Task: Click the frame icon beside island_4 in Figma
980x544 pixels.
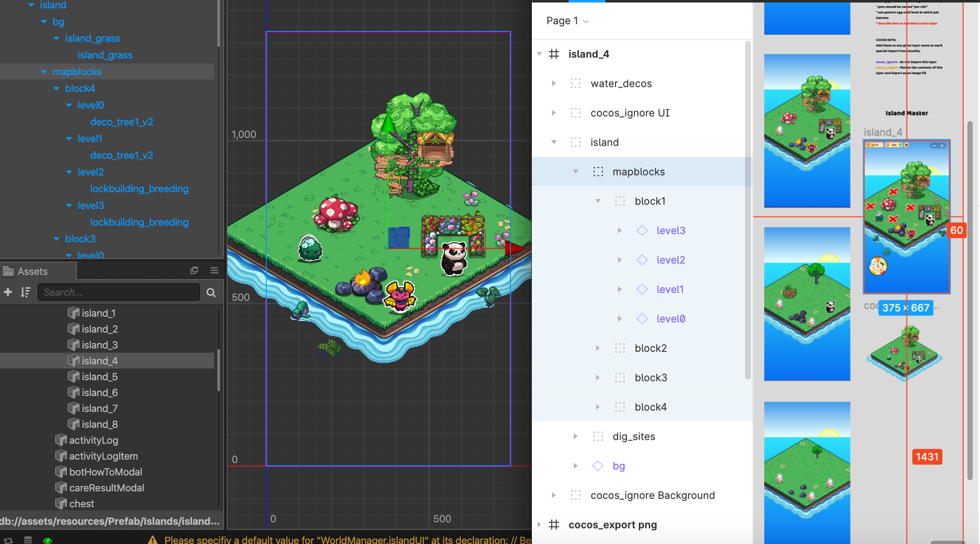Action: [554, 53]
